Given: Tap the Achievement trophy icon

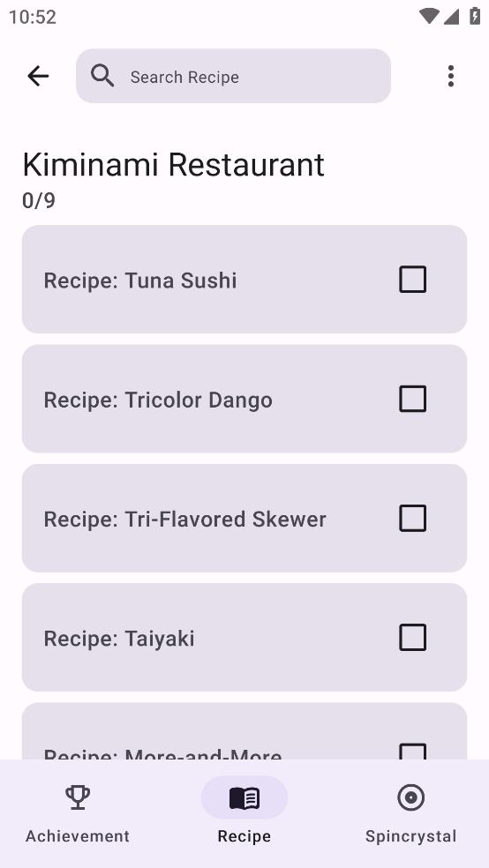Looking at the screenshot, I should click(x=78, y=797).
